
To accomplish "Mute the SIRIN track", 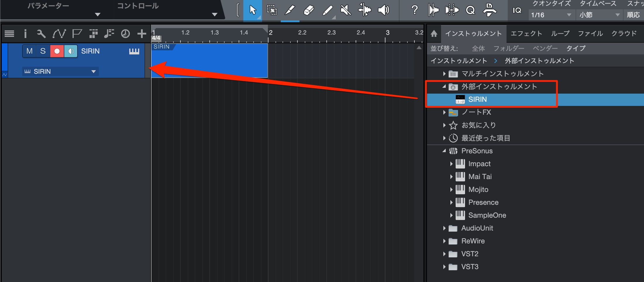I will 29,51.
